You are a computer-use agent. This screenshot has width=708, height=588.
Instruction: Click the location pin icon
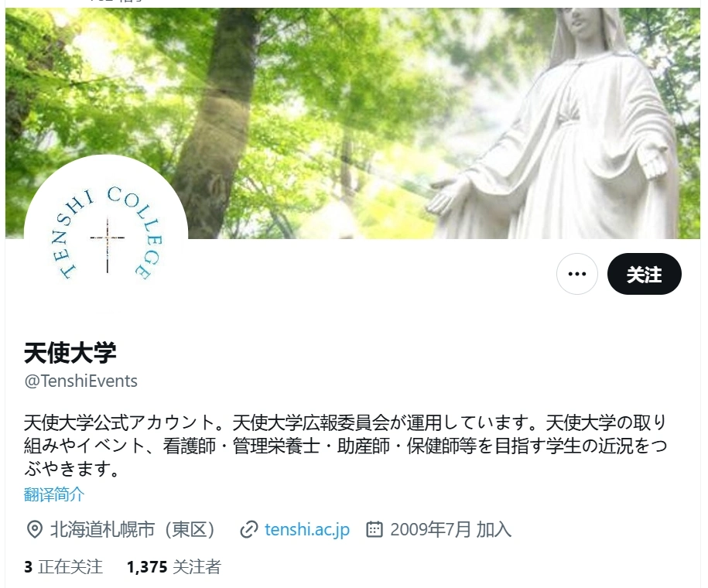click(x=34, y=529)
